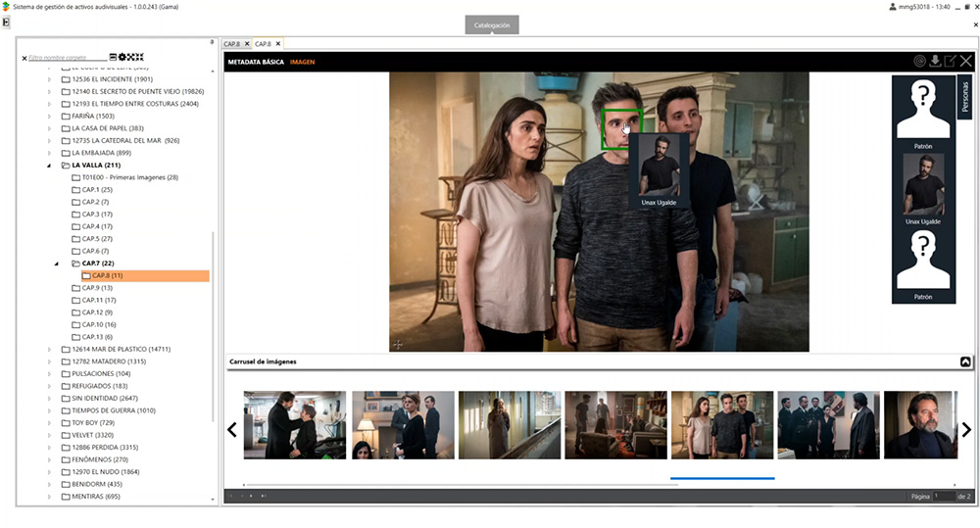Click the list view icon beside filter

pyautogui.click(x=113, y=57)
